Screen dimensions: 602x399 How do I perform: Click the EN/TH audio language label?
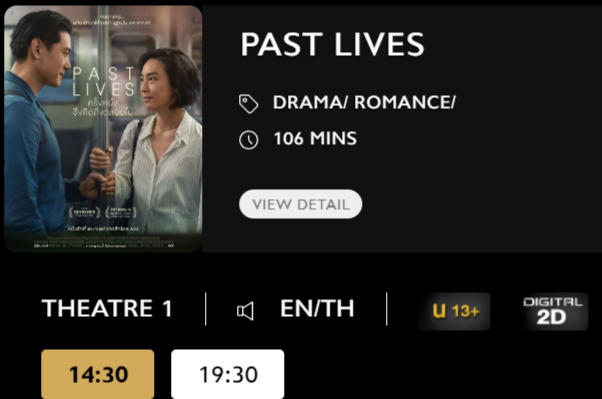coord(317,308)
